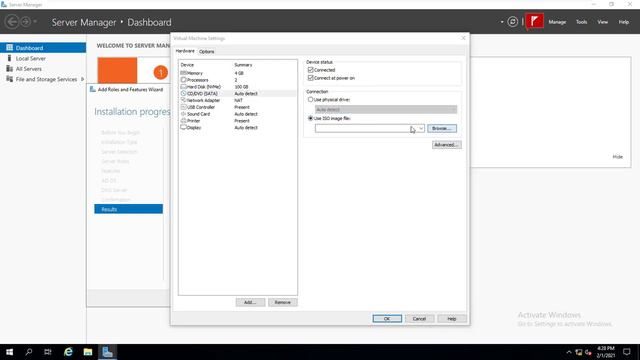Open File Explorer from taskbar
This screenshot has height=360, width=640.
(x=88, y=352)
